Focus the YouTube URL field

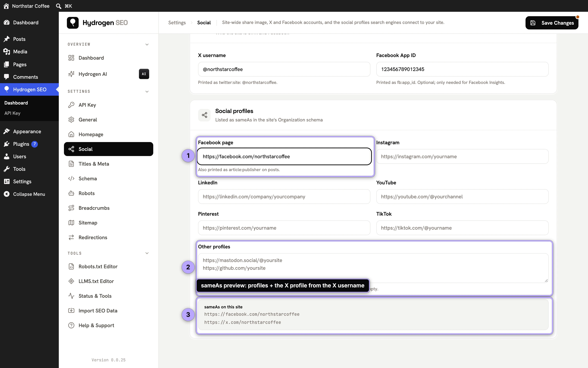pos(462,197)
